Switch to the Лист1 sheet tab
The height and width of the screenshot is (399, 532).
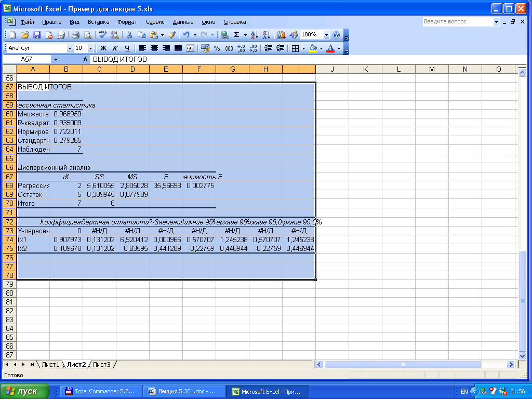point(50,364)
